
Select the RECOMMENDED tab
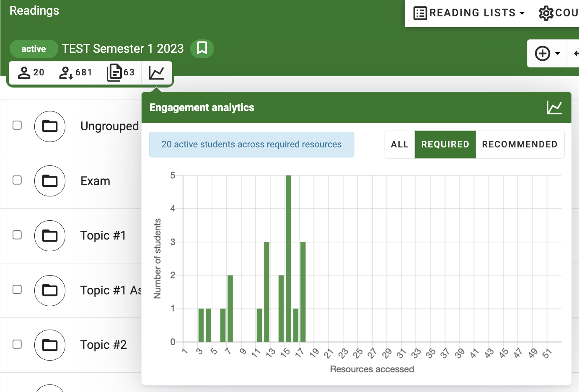pyautogui.click(x=520, y=144)
